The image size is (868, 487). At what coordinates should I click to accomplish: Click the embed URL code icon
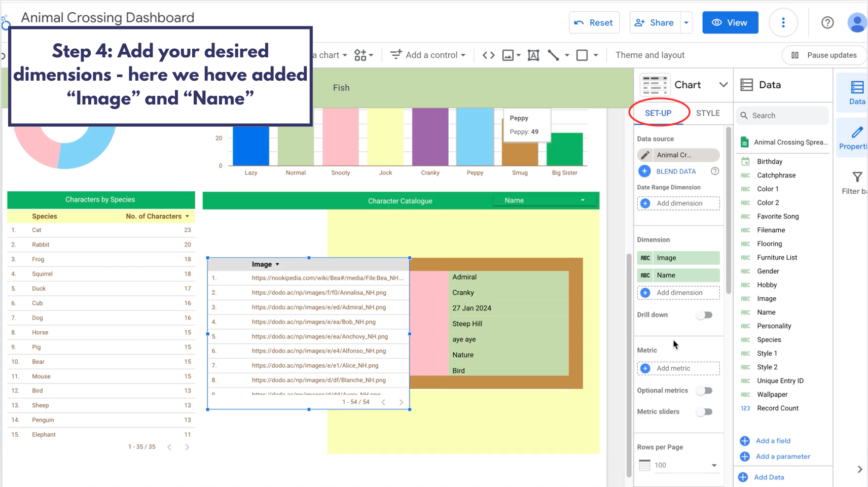(x=488, y=55)
